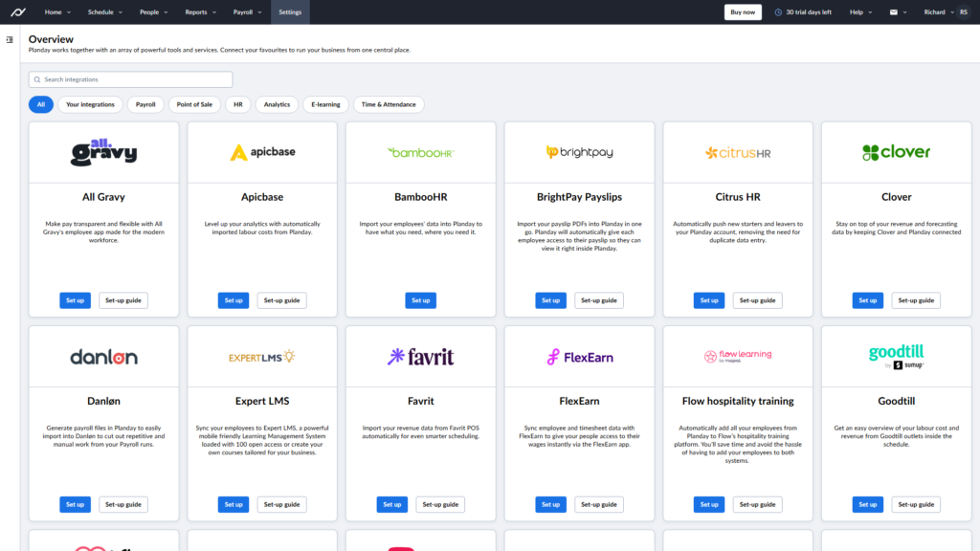This screenshot has height=551, width=980.
Task: Click the Citrus HR logo
Action: tap(738, 152)
